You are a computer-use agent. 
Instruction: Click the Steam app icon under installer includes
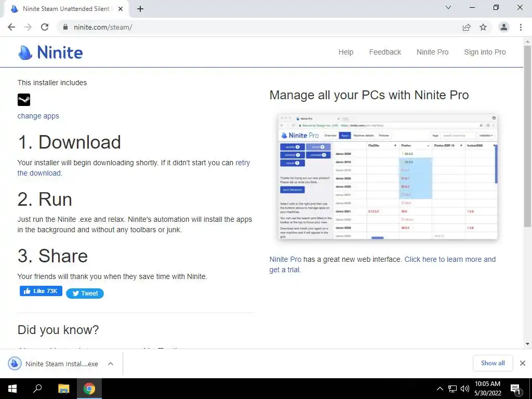coord(24,100)
